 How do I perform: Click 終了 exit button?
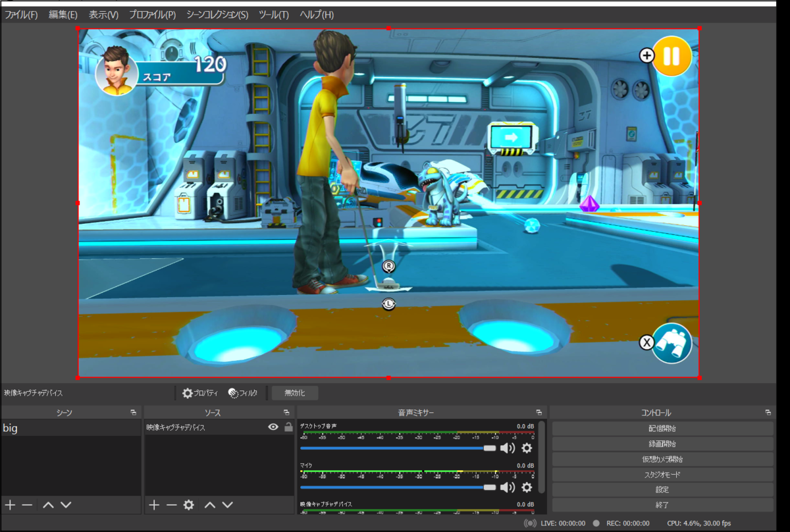(663, 505)
